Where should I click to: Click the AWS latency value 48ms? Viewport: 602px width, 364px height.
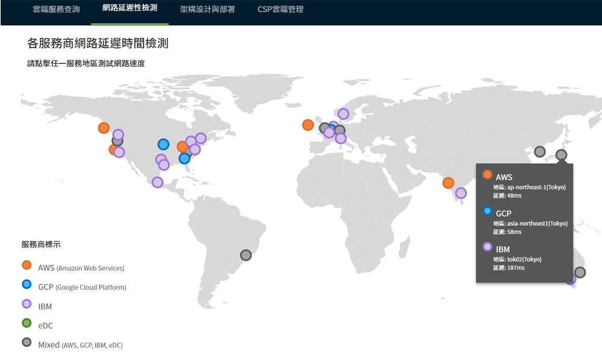click(x=514, y=196)
